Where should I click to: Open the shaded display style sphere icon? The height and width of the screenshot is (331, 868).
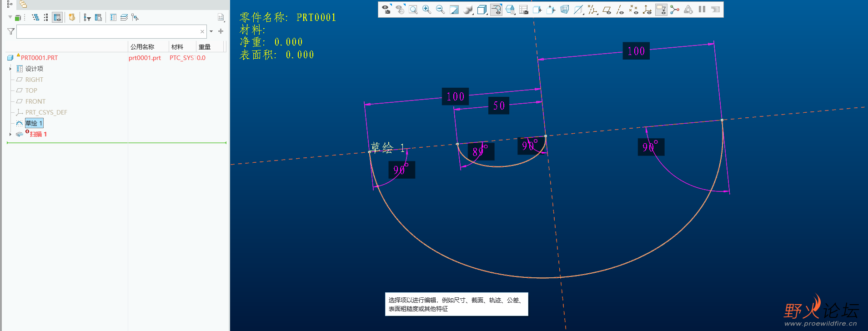(x=468, y=10)
